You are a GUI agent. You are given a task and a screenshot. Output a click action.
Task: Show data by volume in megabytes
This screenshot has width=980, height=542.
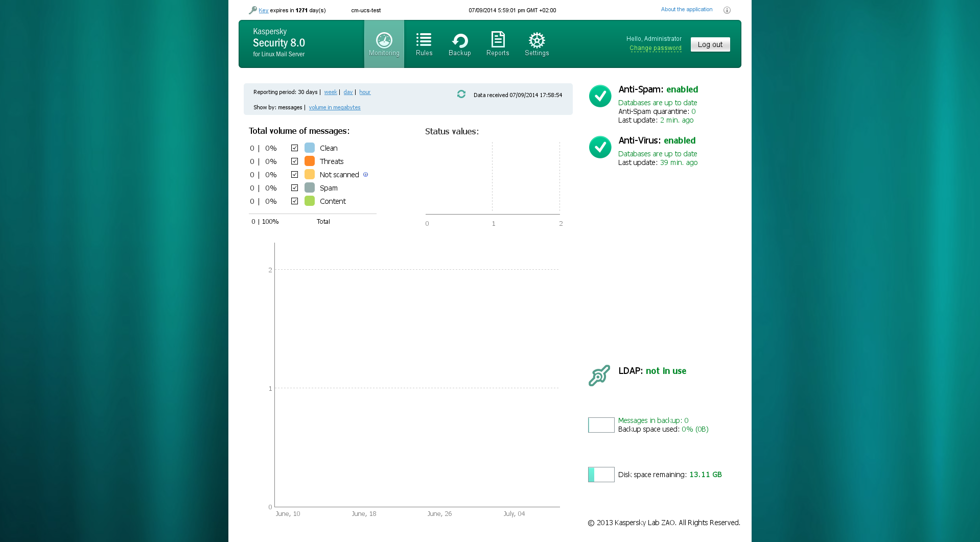tap(334, 108)
